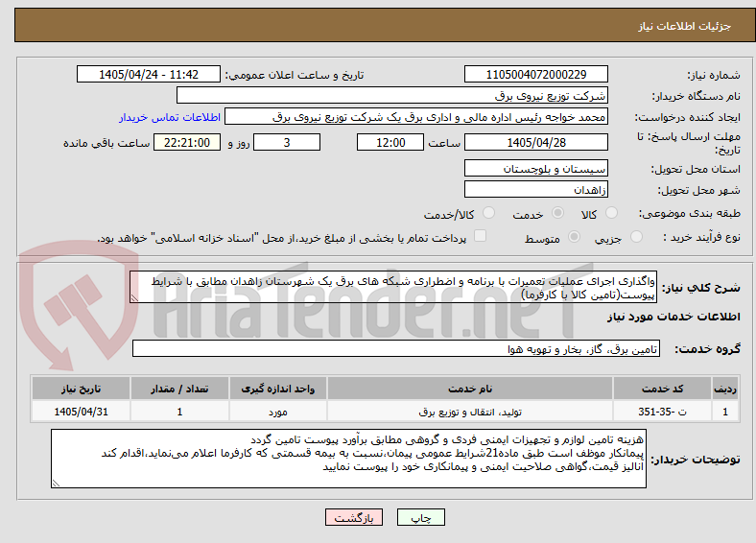Screen dimensions: 756x543
Task: Click unit cell مورد
Action: [x=277, y=412]
